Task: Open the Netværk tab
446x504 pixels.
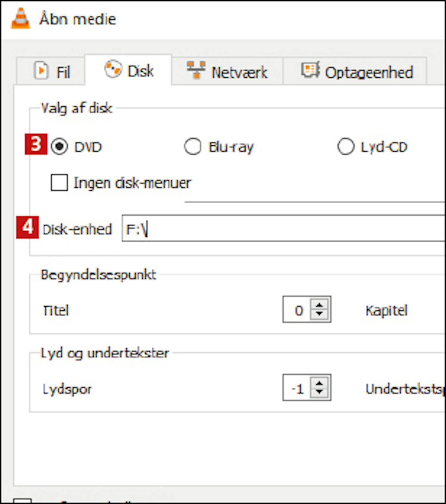Action: [x=227, y=71]
